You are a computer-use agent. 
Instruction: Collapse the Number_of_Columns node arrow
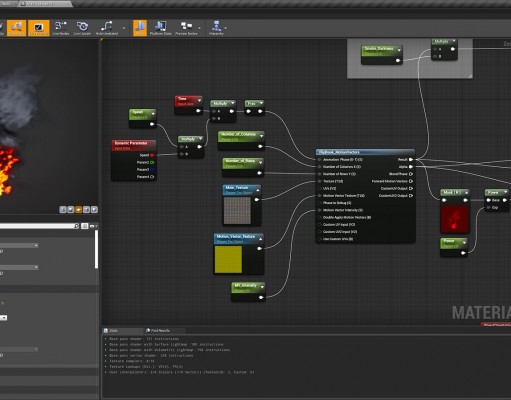pos(261,136)
